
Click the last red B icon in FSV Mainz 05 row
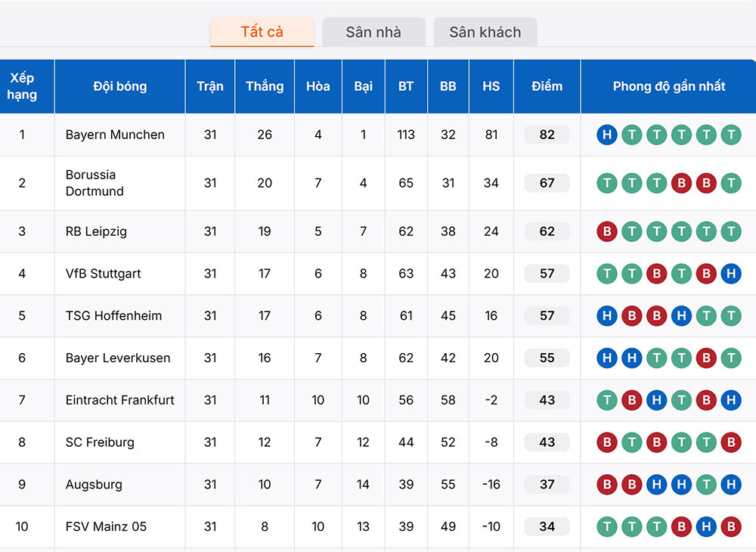[731, 526]
